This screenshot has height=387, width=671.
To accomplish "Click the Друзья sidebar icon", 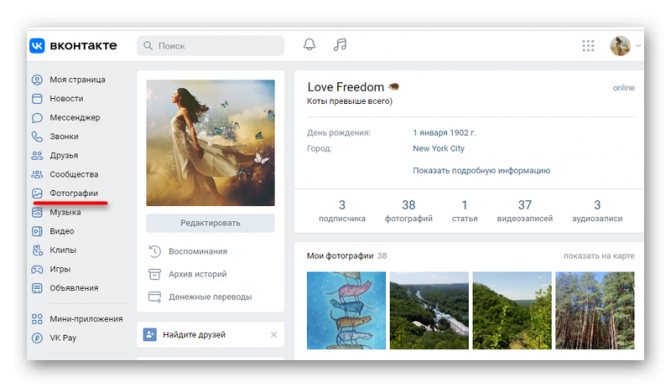I will [x=37, y=155].
